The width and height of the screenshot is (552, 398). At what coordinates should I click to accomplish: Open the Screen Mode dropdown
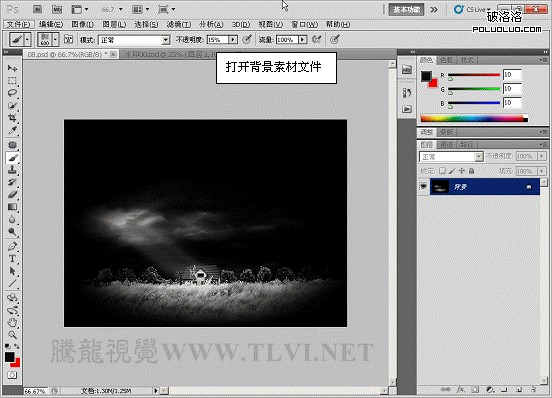167,10
